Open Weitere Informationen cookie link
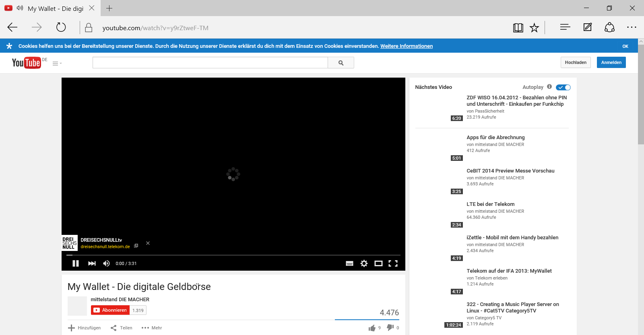This screenshot has height=335, width=644. 407,46
